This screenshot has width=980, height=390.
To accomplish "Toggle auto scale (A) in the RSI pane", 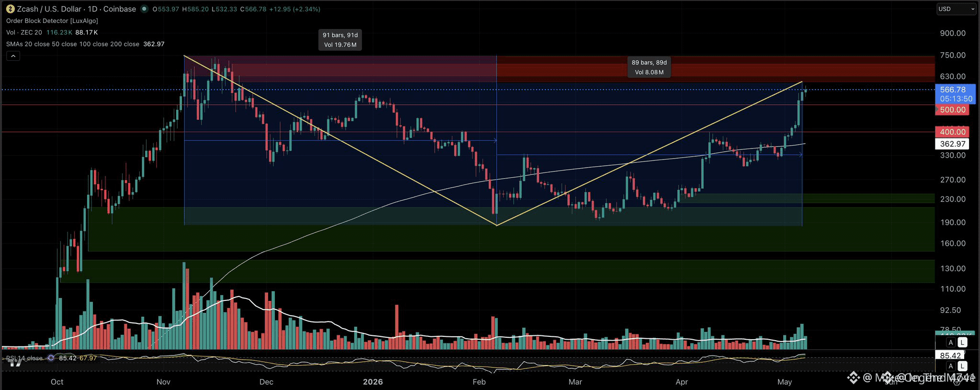I will coord(951,366).
